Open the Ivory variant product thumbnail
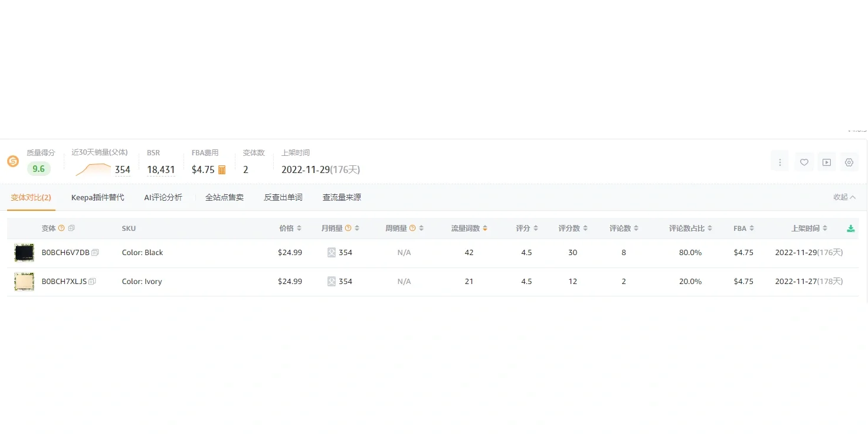Screen dimensions: 868x434 (x=24, y=282)
